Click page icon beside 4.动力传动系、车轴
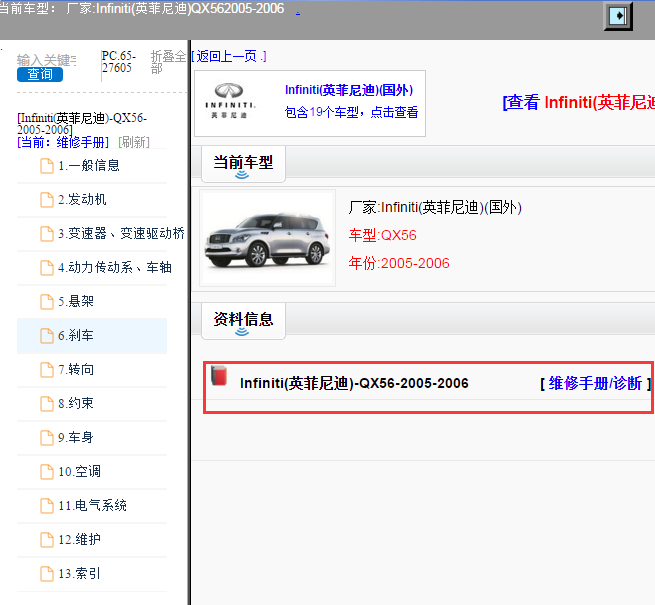The width and height of the screenshot is (655, 605). pos(47,268)
